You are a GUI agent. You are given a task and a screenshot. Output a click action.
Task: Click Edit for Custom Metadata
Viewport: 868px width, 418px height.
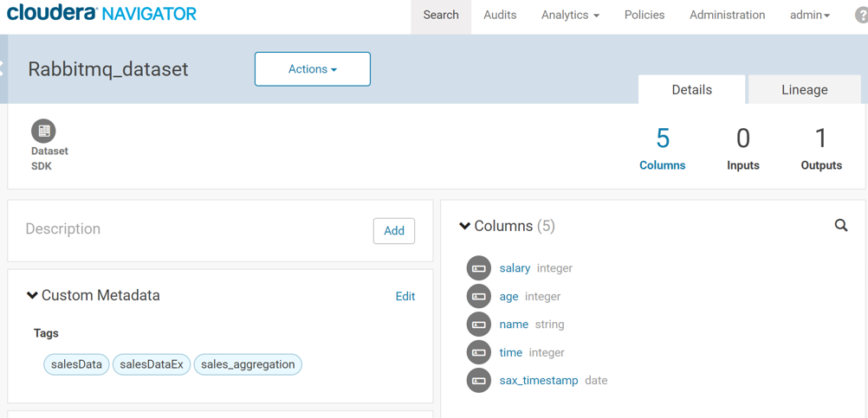(405, 296)
